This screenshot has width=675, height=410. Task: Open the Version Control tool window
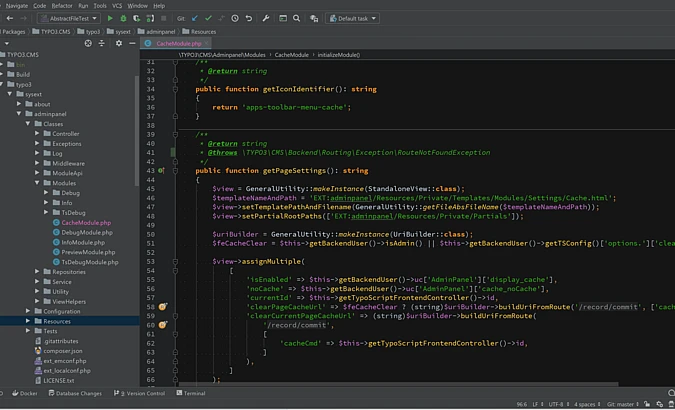click(141, 393)
